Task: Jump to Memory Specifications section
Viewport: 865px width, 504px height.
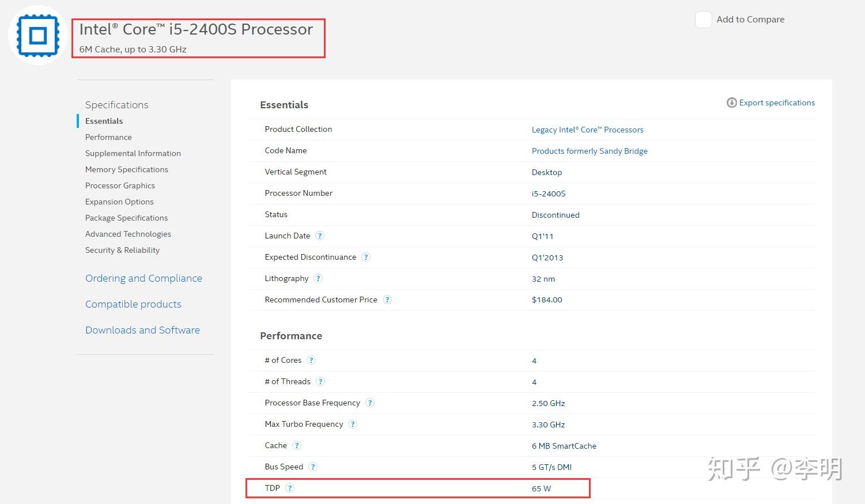Action: [x=127, y=169]
